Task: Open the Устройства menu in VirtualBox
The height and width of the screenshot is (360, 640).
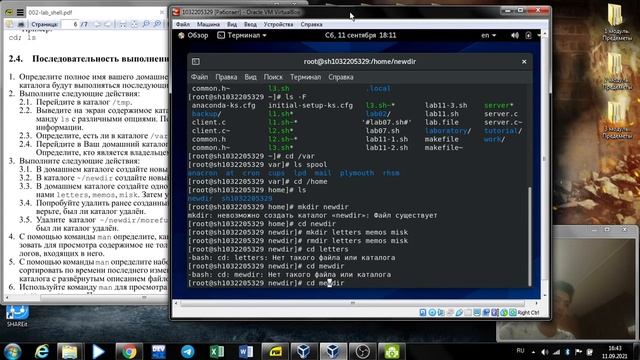Action: (278, 24)
